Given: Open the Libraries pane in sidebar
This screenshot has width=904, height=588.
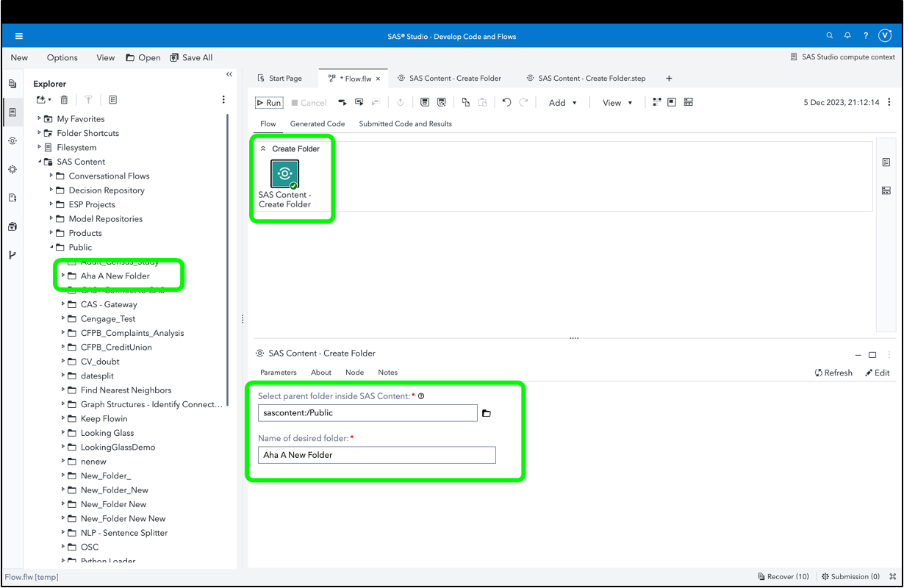Looking at the screenshot, I should click(x=12, y=226).
